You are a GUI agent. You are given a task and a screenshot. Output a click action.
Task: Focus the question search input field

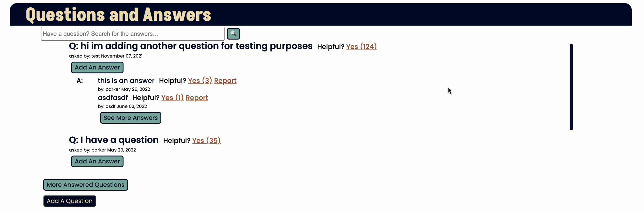133,34
